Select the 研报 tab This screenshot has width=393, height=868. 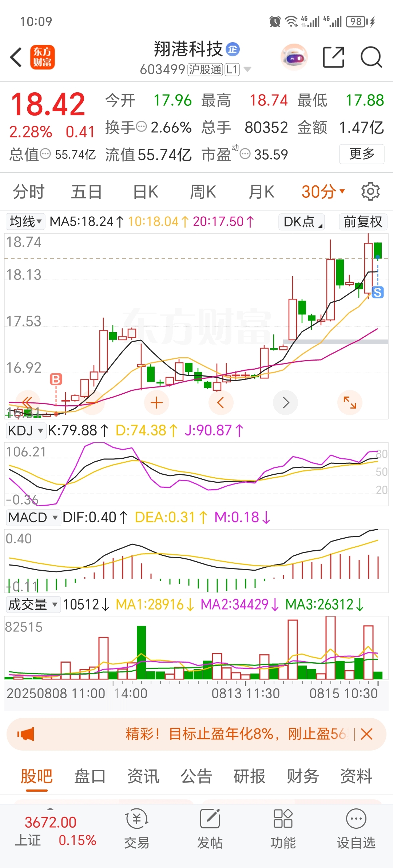pos(249,776)
